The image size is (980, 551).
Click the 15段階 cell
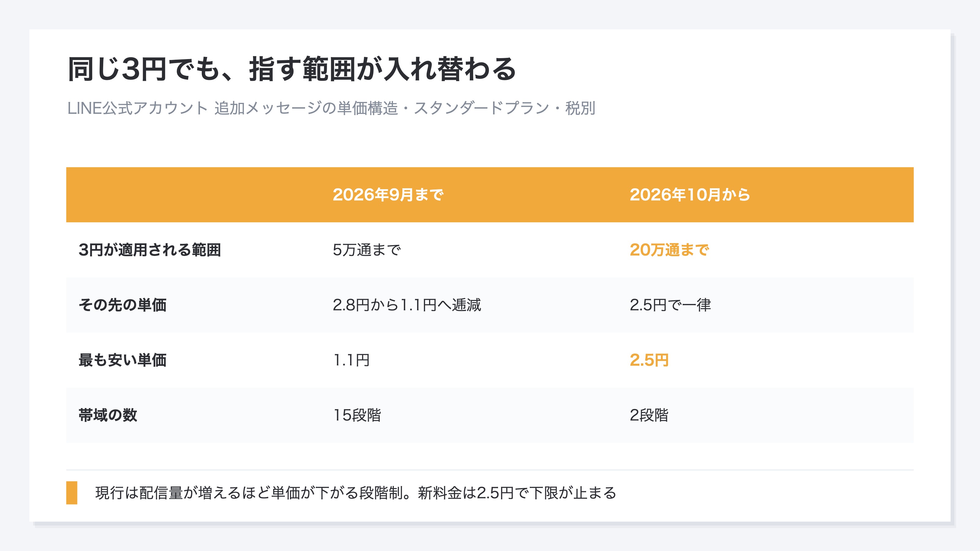(357, 415)
